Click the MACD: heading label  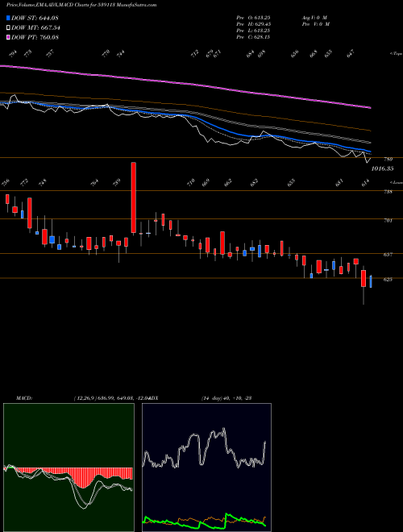tap(24, 398)
